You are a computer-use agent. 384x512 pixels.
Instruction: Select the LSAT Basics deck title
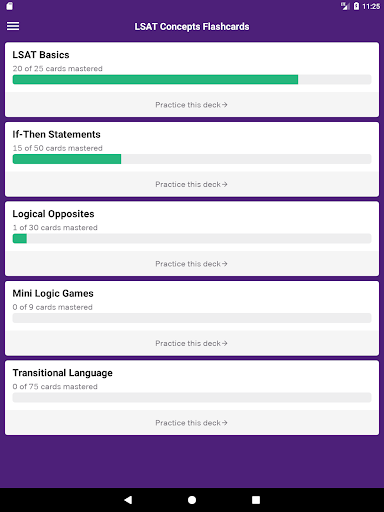tap(41, 55)
